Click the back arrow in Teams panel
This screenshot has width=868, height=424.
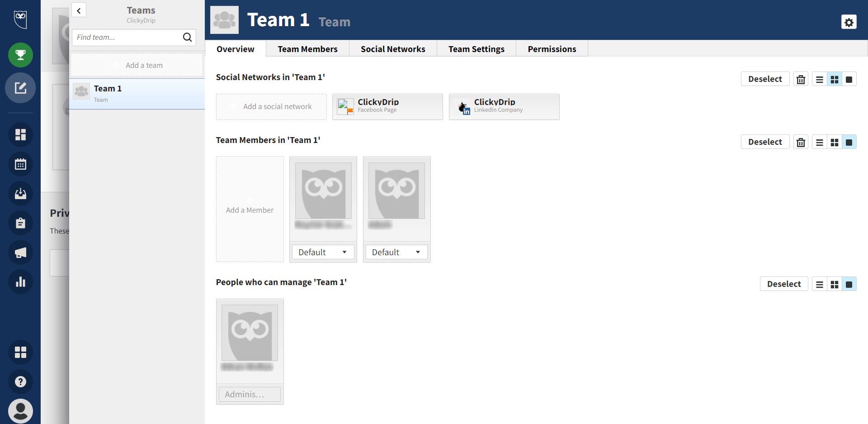coord(79,10)
